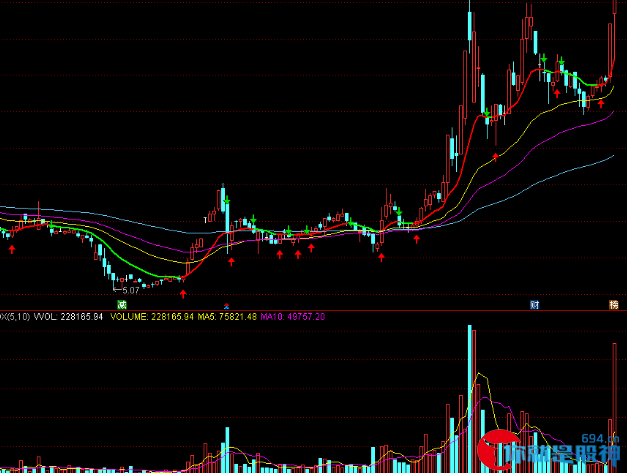This screenshot has width=627, height=473.
Task: Click the orange 榜 ranking marker
Action: (614, 305)
